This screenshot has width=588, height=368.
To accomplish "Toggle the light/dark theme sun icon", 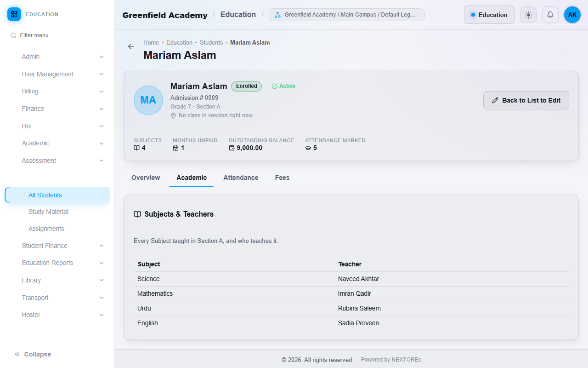I will (528, 15).
